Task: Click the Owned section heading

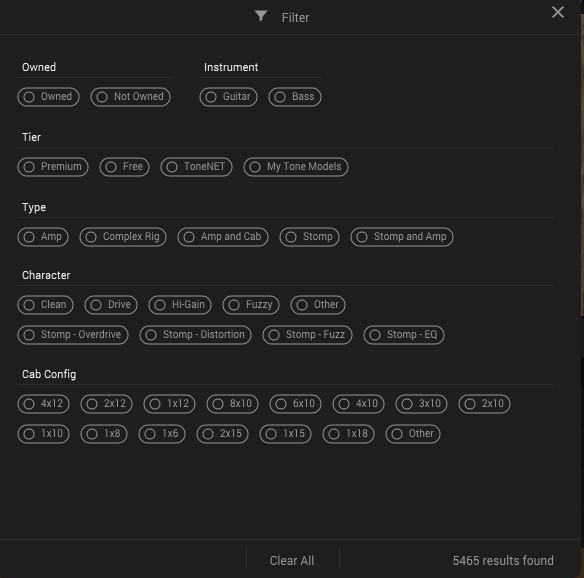Action: [x=39, y=67]
